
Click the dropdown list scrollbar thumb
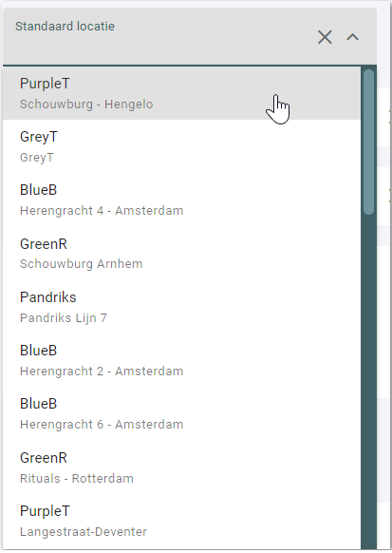pyautogui.click(x=368, y=142)
